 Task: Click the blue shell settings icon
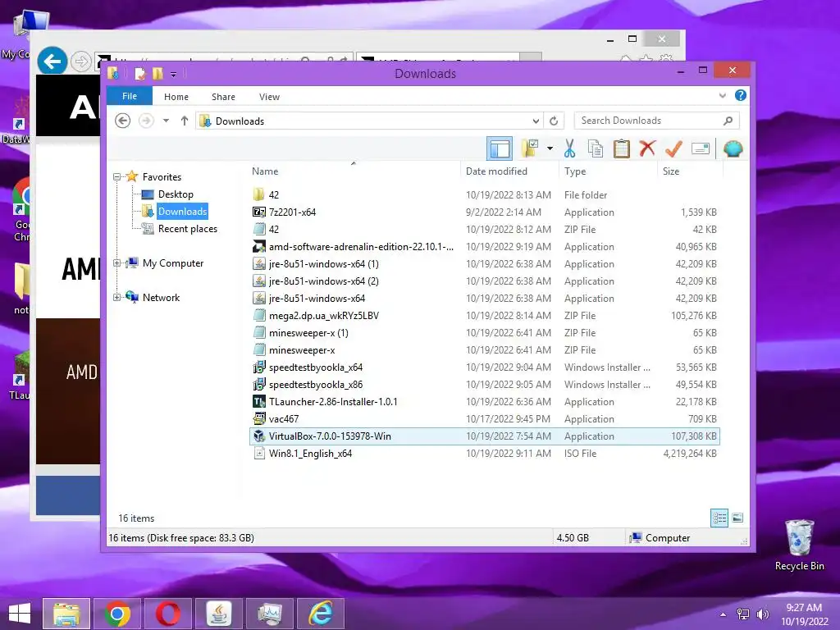[733, 148]
